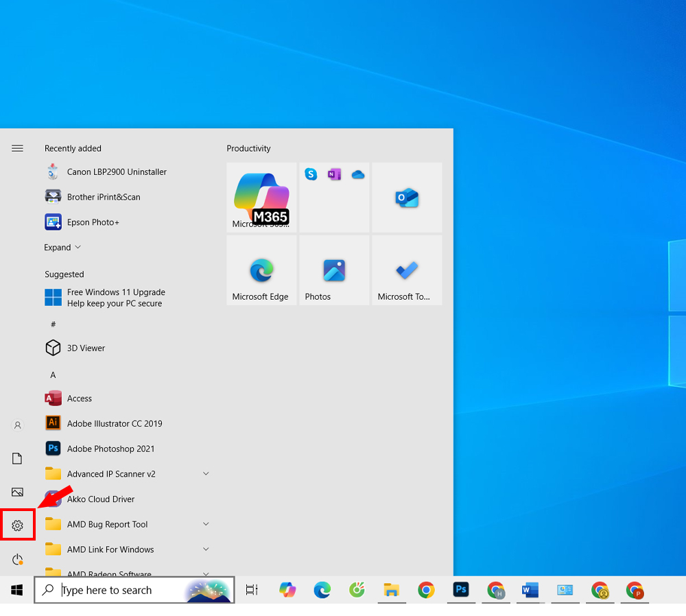Click the presentation card taskbar icon
The width and height of the screenshot is (686, 616).
565,590
